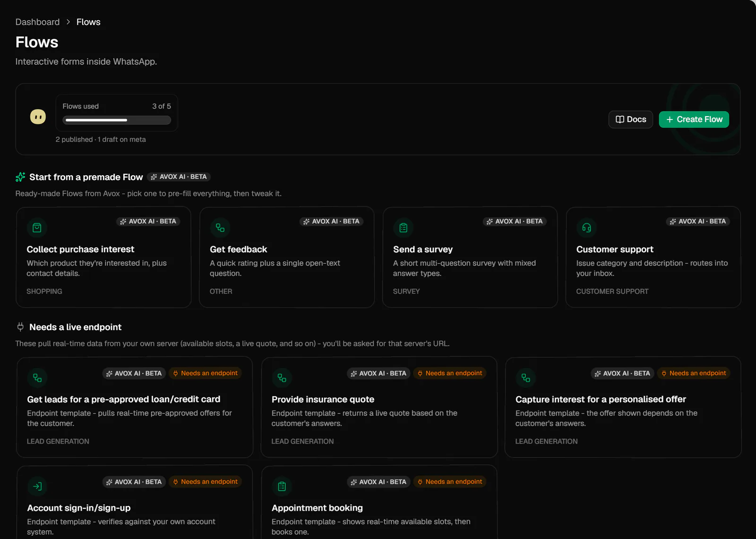Pick Capture interest for a personalised offer
Screen dimensions: 756x539
(x=601, y=399)
